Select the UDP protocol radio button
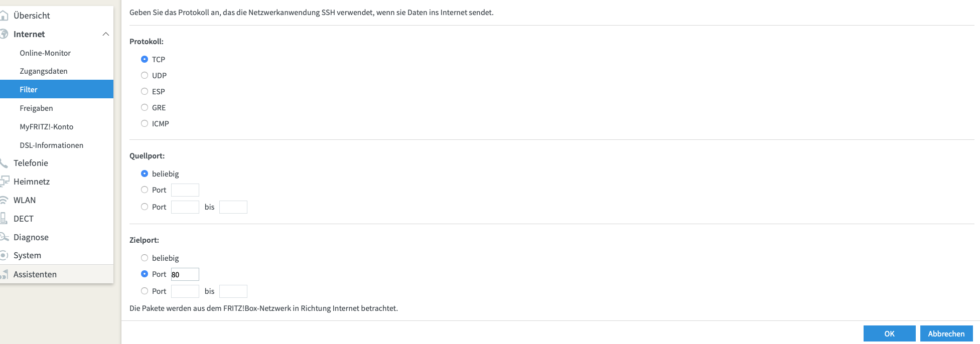 [x=145, y=75]
